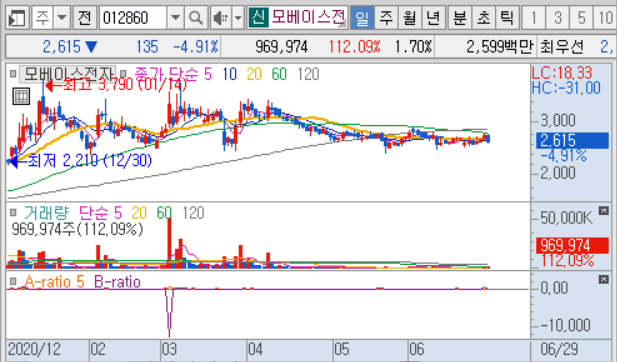
Task: Select the 월 monthly chart tab
Action: 409,18
